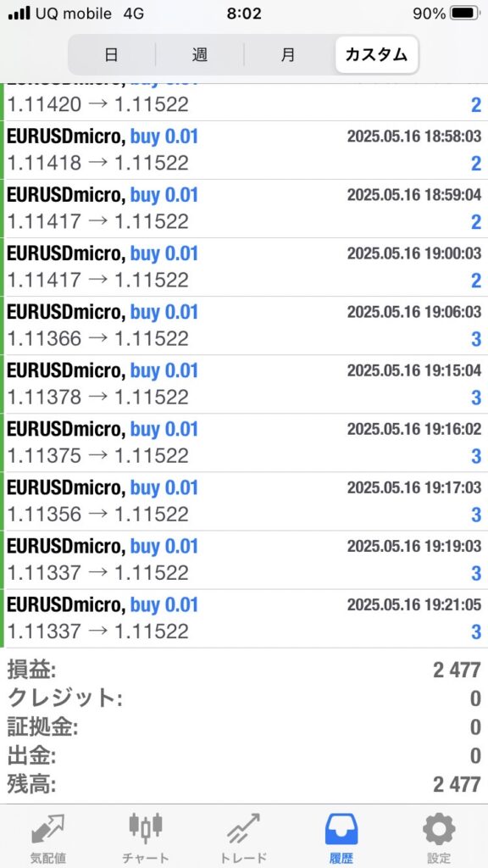Open the 設定 settings gear icon

(x=439, y=829)
